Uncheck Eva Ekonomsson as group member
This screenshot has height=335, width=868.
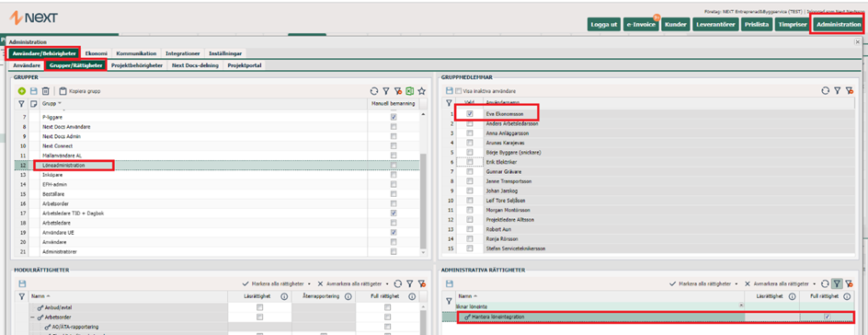click(470, 113)
